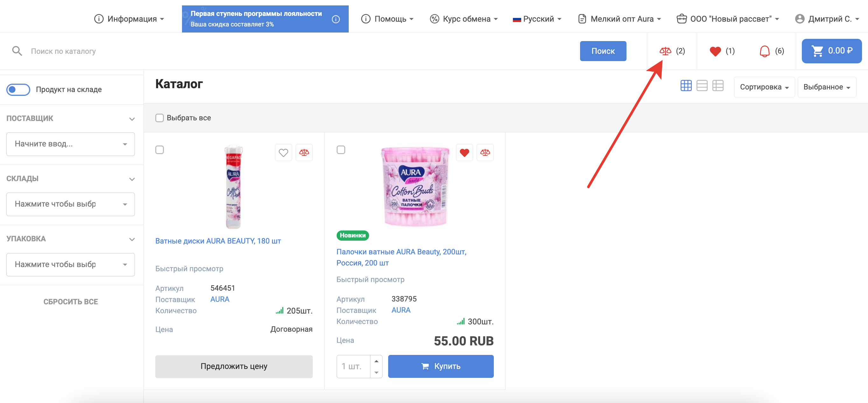The height and width of the screenshot is (403, 868).
Task: Switch to list rows view icon
Action: click(x=702, y=86)
